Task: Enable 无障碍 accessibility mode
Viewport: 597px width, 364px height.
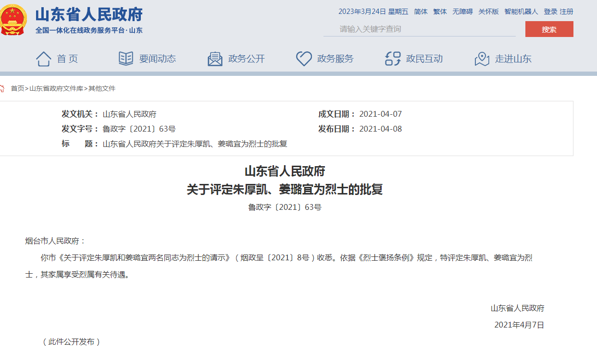Action: (462, 12)
